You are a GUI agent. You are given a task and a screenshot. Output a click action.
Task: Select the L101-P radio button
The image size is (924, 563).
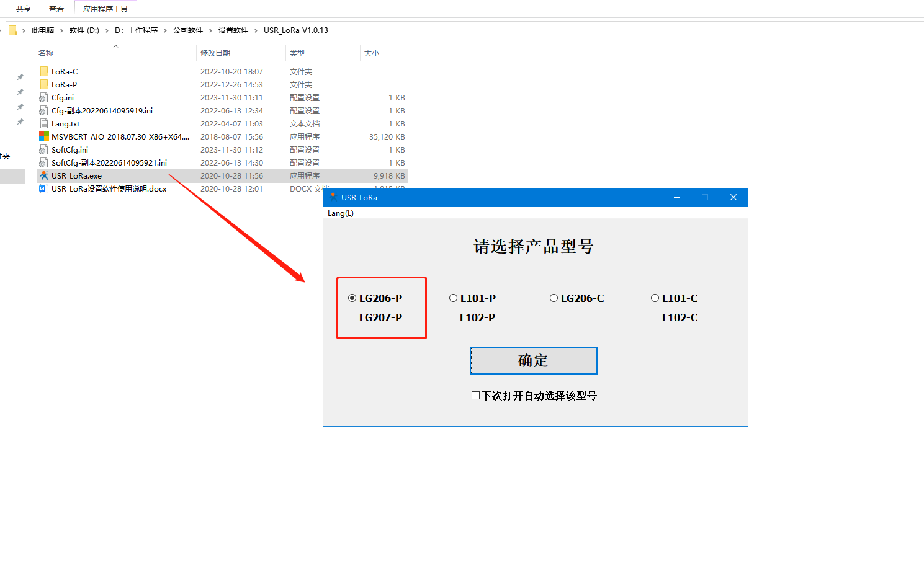click(453, 298)
